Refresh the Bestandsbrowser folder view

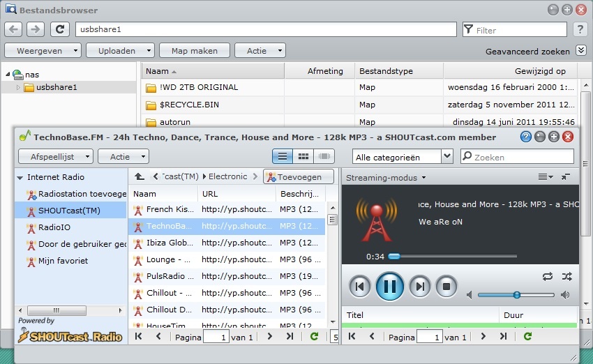[x=60, y=29]
